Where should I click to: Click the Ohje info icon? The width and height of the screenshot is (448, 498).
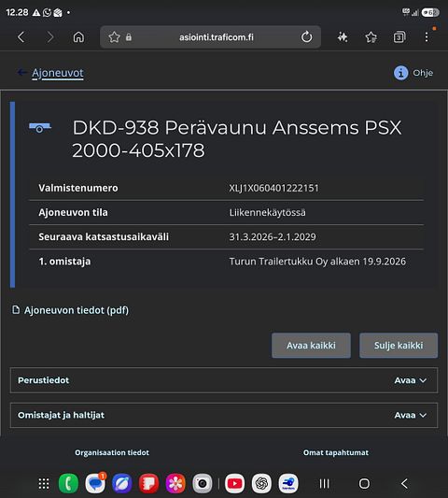(400, 73)
